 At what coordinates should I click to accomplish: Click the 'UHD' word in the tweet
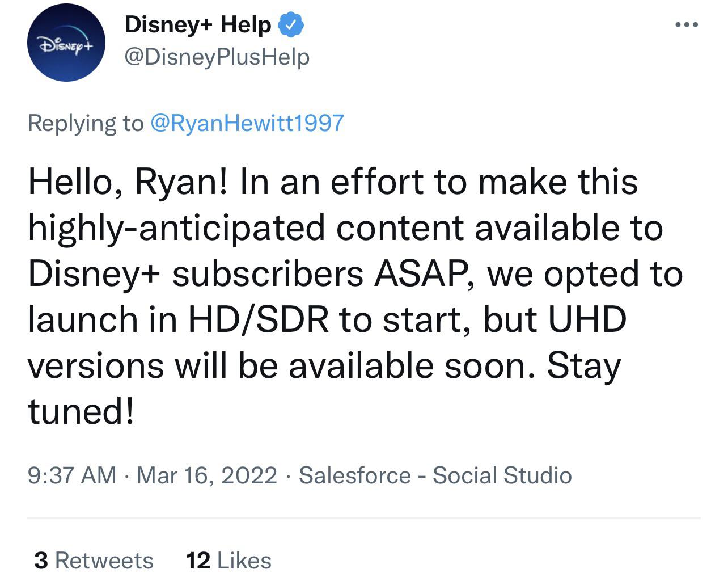[x=587, y=319]
